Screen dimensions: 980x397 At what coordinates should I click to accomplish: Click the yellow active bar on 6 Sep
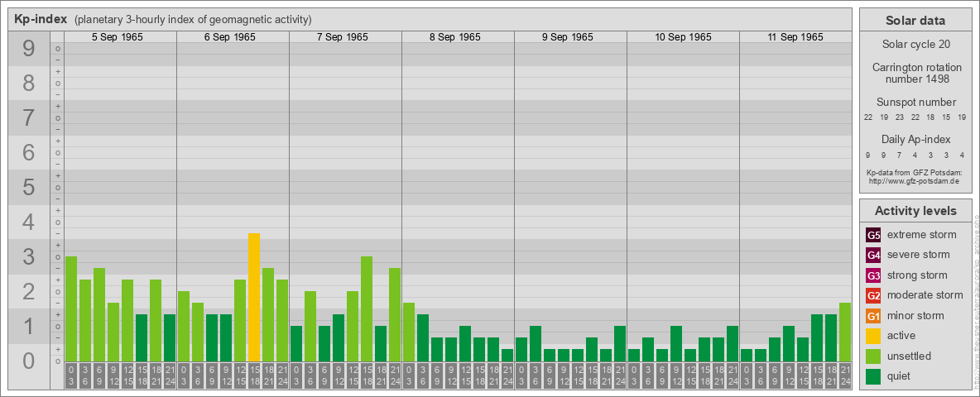click(254, 297)
